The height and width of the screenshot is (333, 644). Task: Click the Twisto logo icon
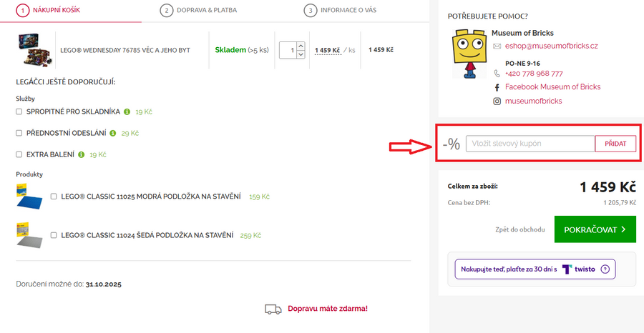click(567, 269)
